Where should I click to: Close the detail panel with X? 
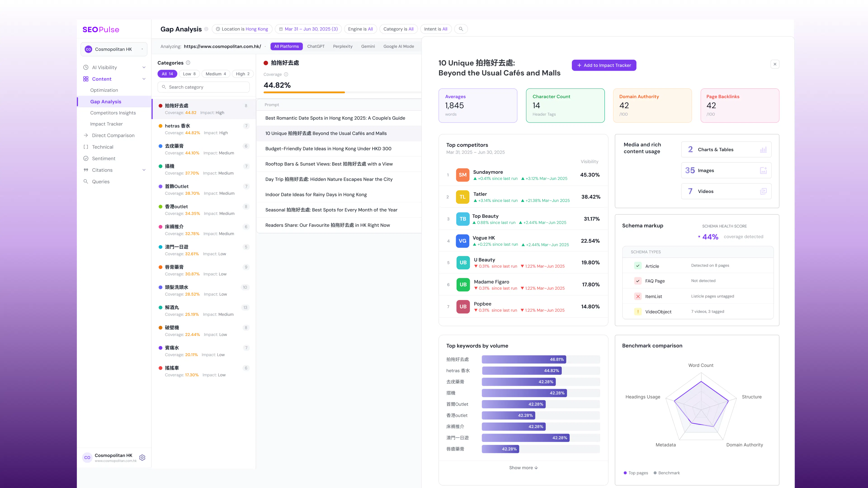tap(775, 64)
